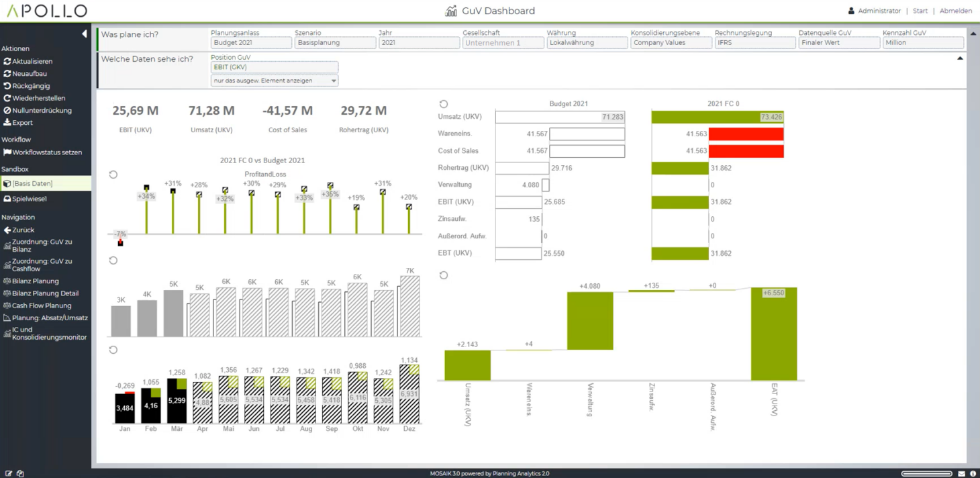Click the Aktualisieren refresh icon
980x478 pixels.
pyautogui.click(x=7, y=62)
